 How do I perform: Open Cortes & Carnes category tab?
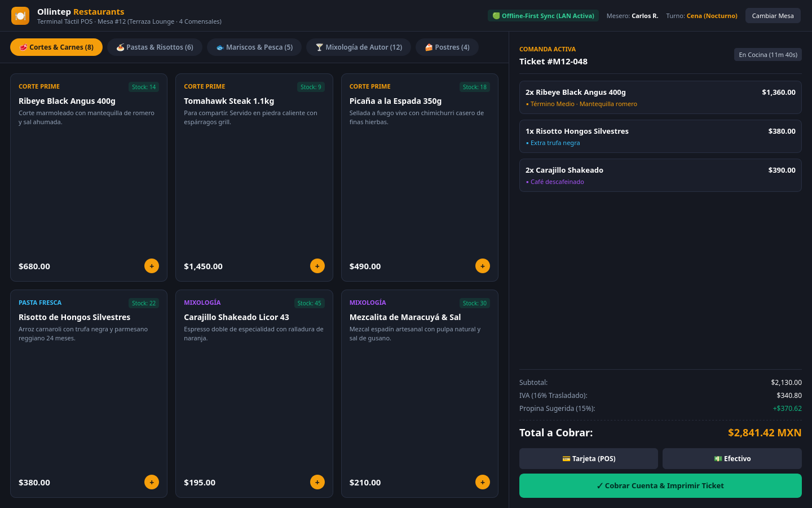coord(56,47)
